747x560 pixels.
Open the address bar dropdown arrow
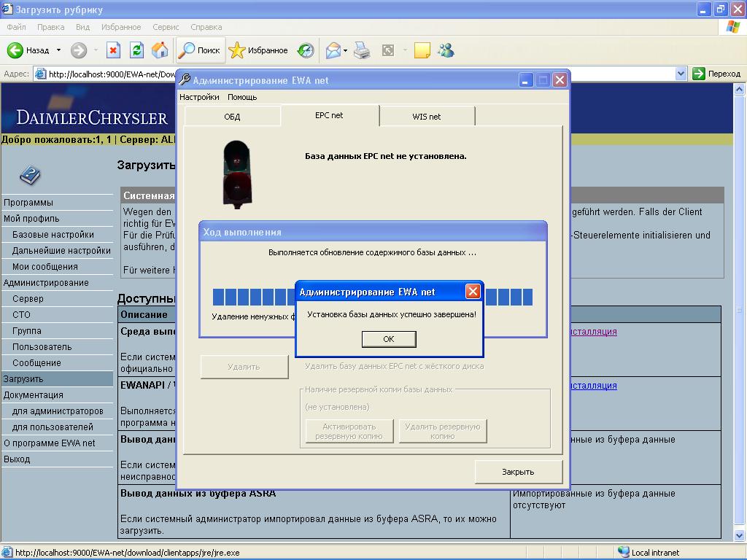tap(681, 74)
